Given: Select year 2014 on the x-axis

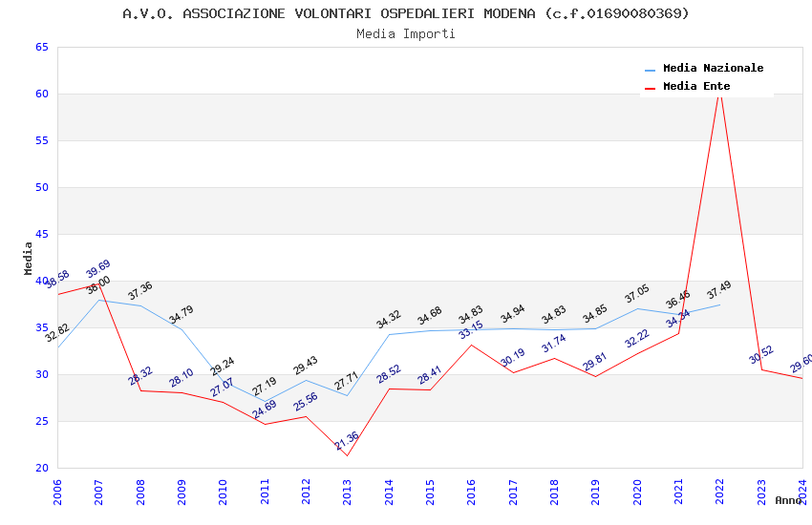Looking at the screenshot, I should [x=389, y=492].
